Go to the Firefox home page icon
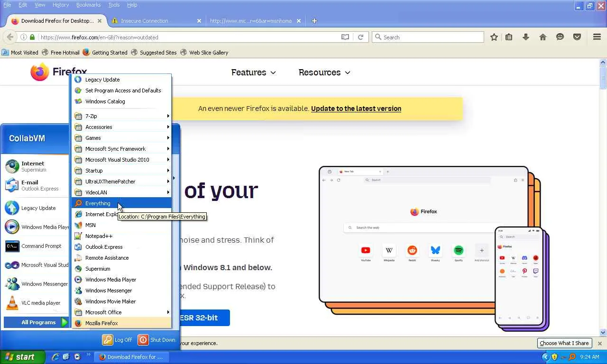The width and height of the screenshot is (607, 364). 543,37
